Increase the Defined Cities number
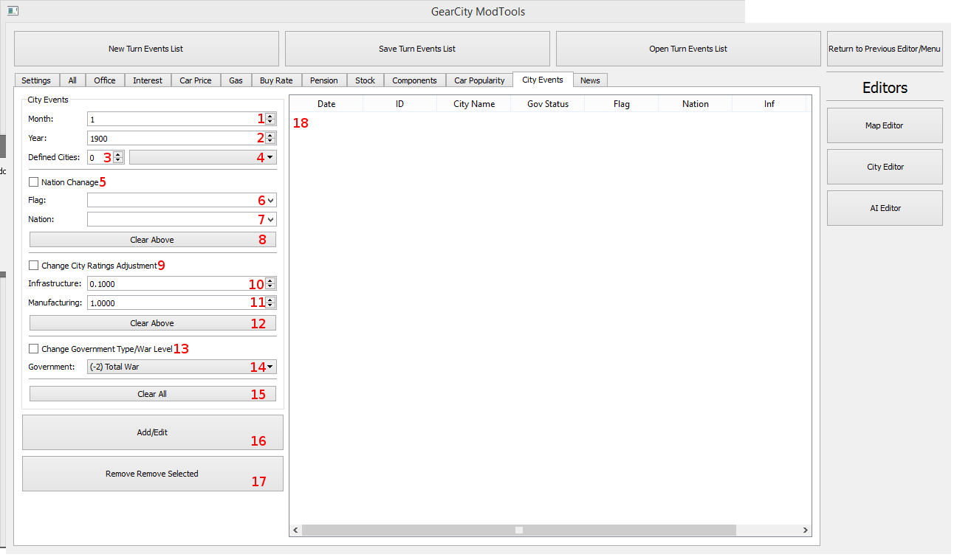The image size is (957, 560). pyautogui.click(x=118, y=154)
